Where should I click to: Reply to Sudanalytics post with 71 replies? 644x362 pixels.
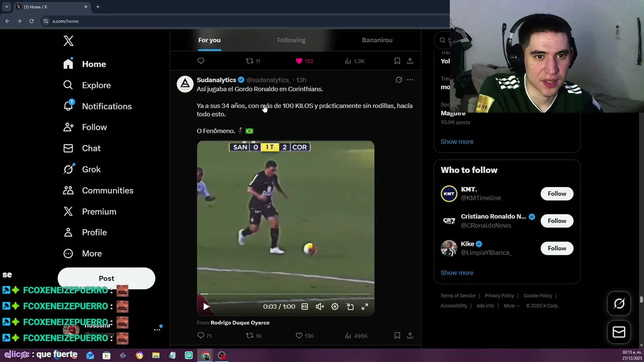click(x=204, y=335)
